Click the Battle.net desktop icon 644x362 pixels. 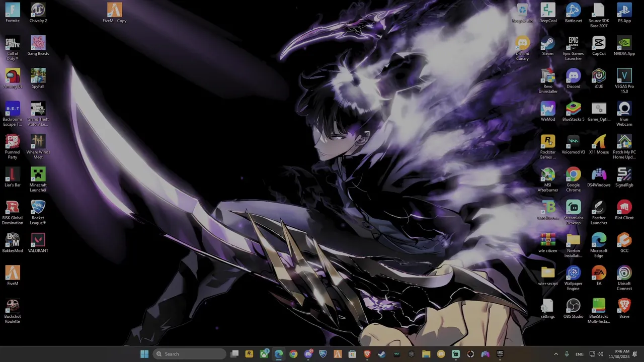(574, 13)
